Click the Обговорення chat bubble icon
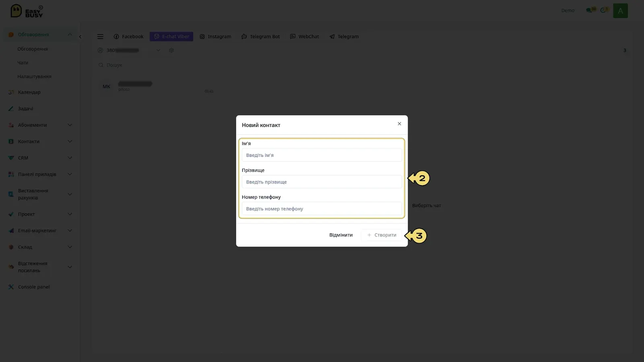This screenshot has height=362, width=644. (11, 35)
